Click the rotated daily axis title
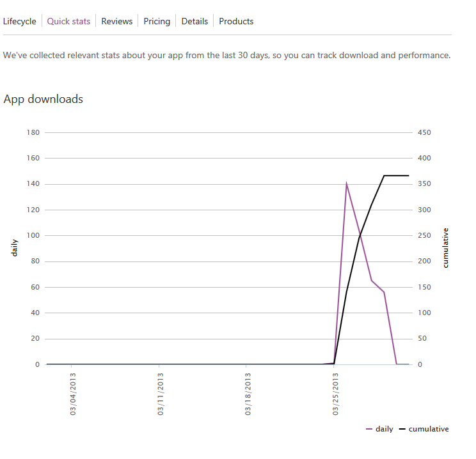Image resolution: width=476 pixels, height=459 pixels. pos(14,248)
